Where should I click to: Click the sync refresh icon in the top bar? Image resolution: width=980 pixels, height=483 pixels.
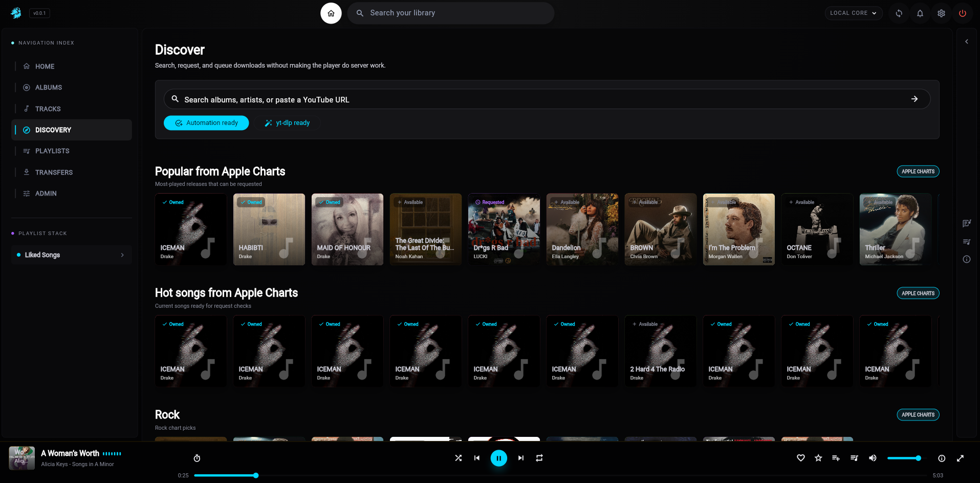click(x=899, y=13)
